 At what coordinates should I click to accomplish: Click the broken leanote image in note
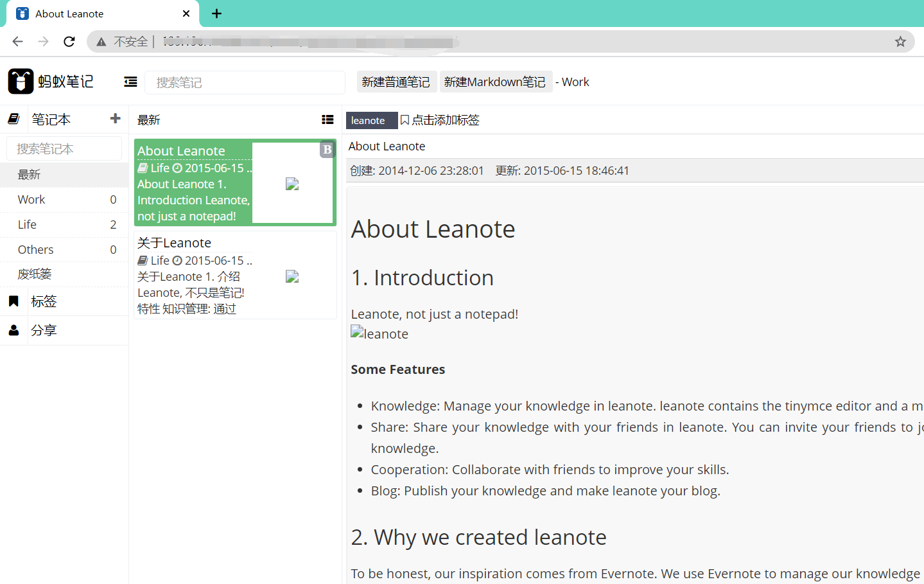click(x=379, y=333)
